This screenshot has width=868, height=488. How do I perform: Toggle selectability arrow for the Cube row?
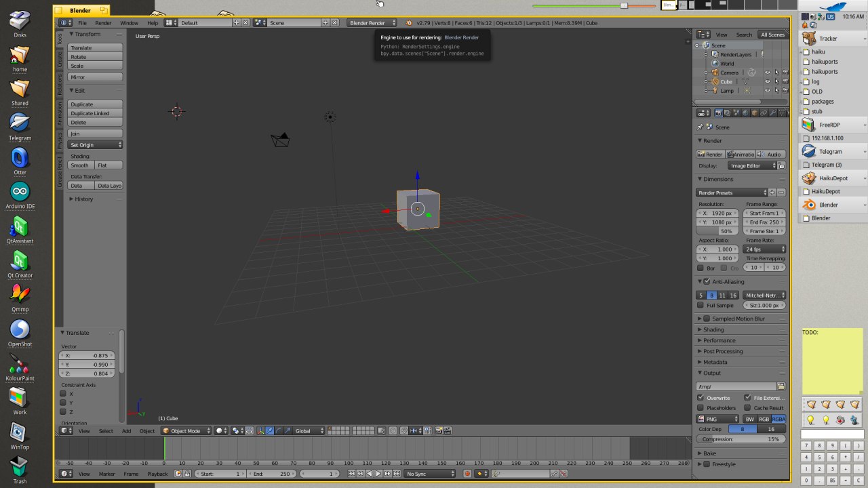click(776, 81)
